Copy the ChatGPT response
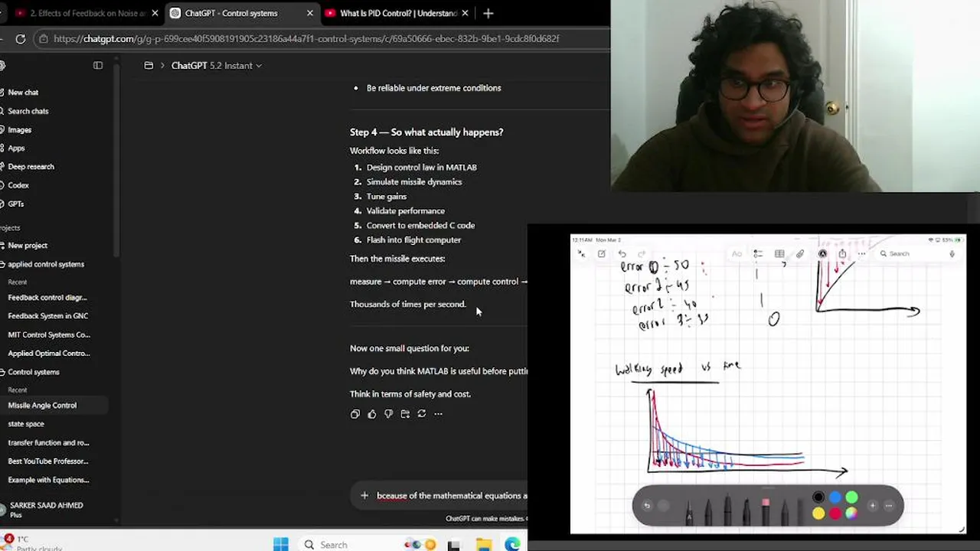The height and width of the screenshot is (551, 980). pyautogui.click(x=355, y=414)
